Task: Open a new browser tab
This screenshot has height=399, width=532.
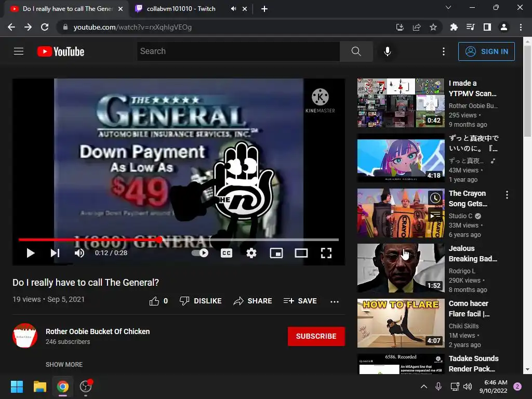Action: (264, 9)
